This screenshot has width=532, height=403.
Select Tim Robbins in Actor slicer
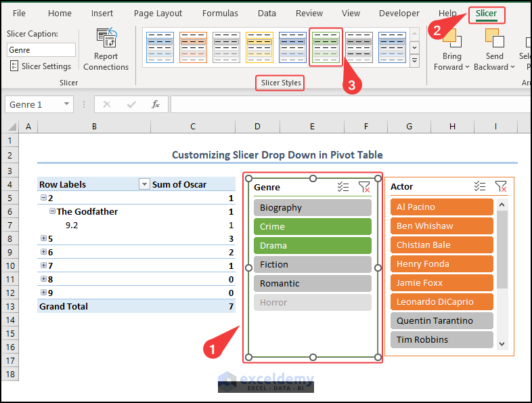point(442,339)
